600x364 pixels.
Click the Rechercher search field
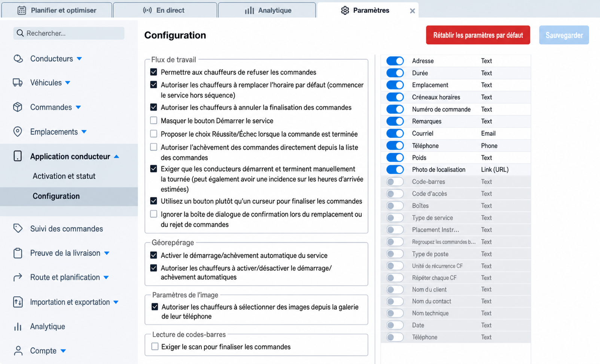point(69,33)
